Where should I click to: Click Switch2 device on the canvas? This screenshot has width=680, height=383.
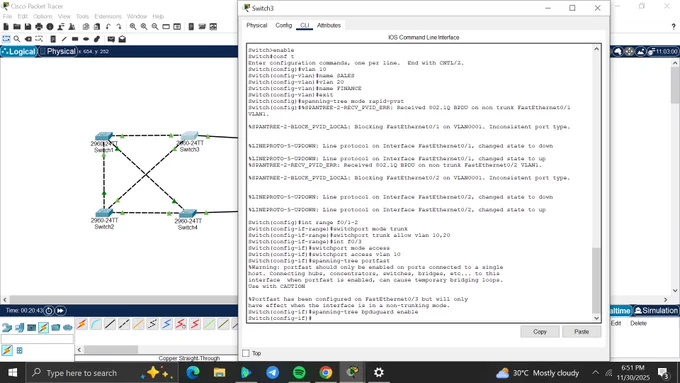[x=104, y=213]
